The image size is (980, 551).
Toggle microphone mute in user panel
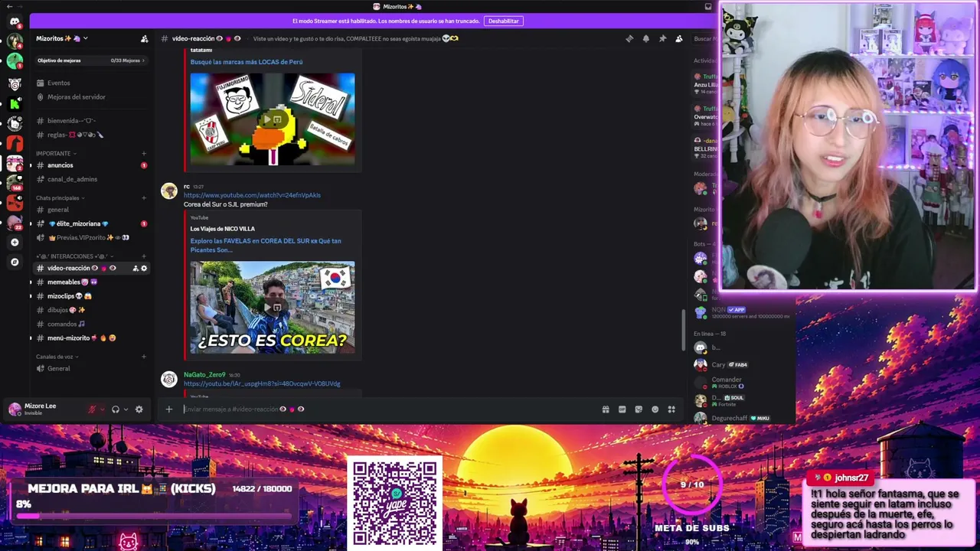(93, 409)
